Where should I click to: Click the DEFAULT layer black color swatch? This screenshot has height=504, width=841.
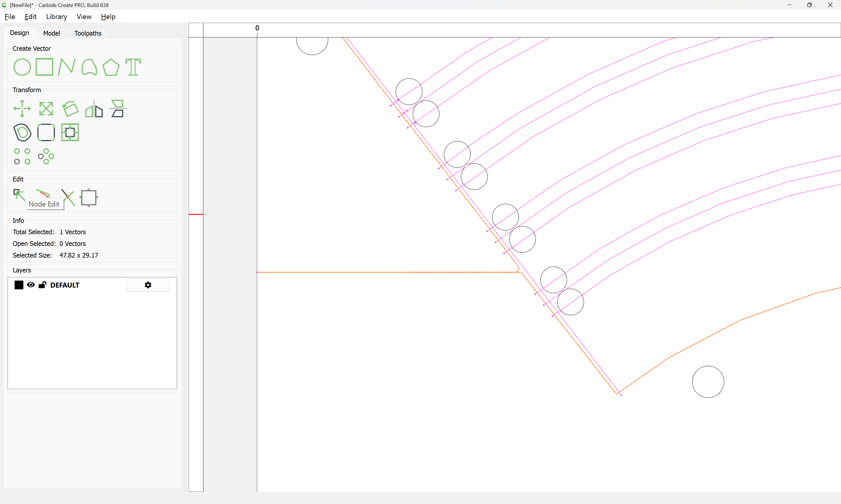19,285
